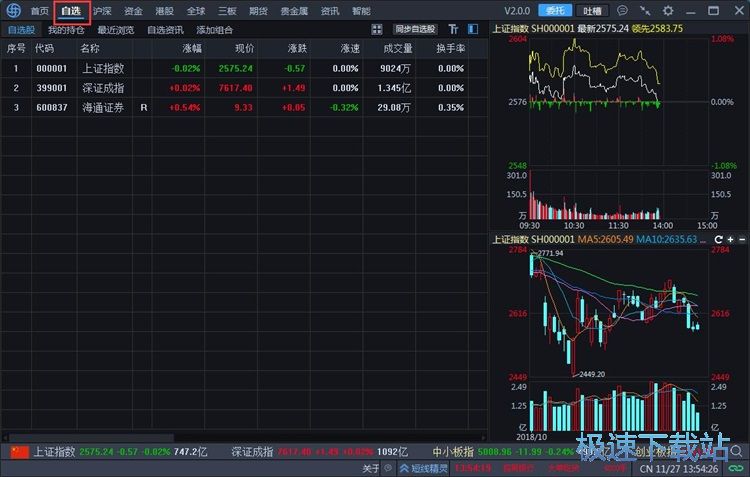Sort by 换手率 column header
The image size is (750, 477).
click(450, 48)
